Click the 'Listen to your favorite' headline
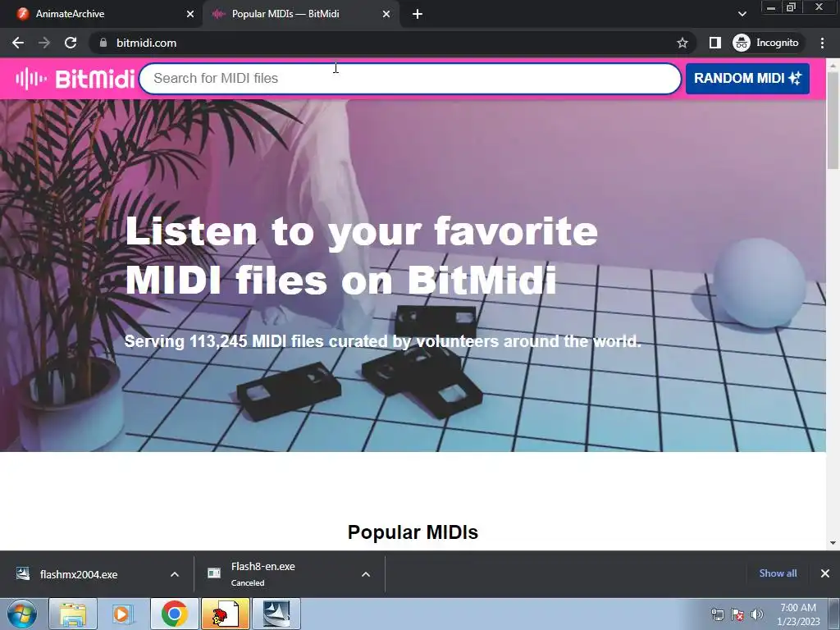This screenshot has width=840, height=630. (361, 231)
